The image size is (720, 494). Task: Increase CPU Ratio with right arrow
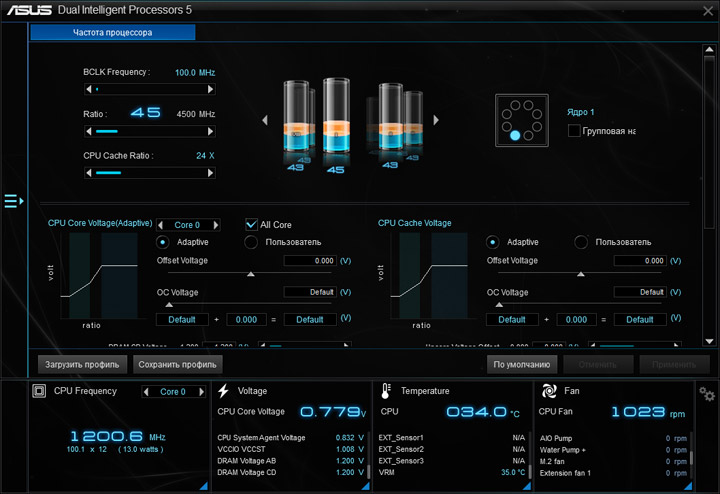click(x=210, y=131)
